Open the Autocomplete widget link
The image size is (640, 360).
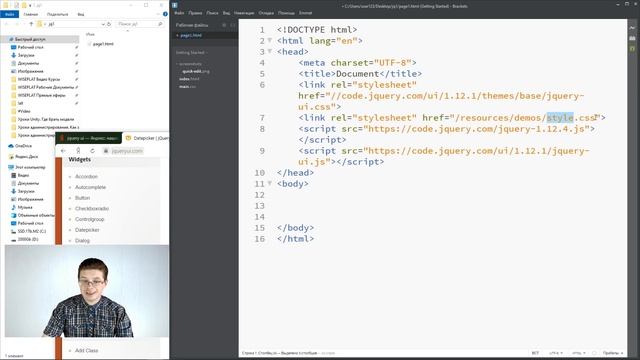(x=90, y=187)
